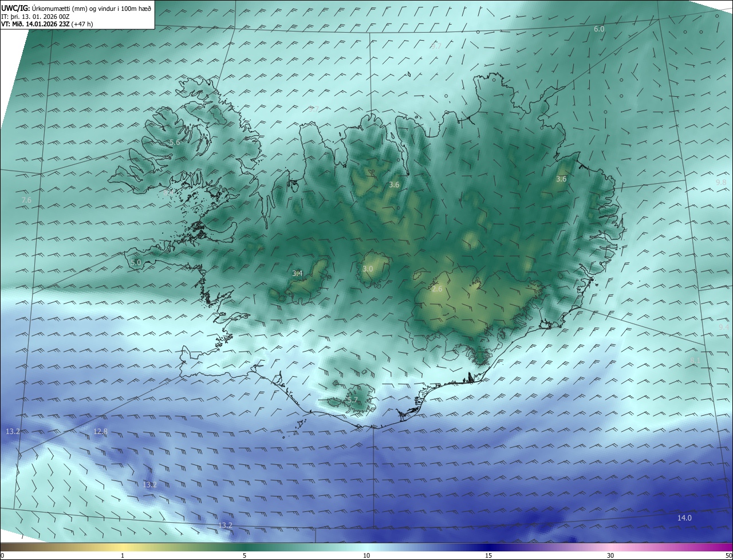Click the 3.4 value label
The image size is (733, 560).
297,274
